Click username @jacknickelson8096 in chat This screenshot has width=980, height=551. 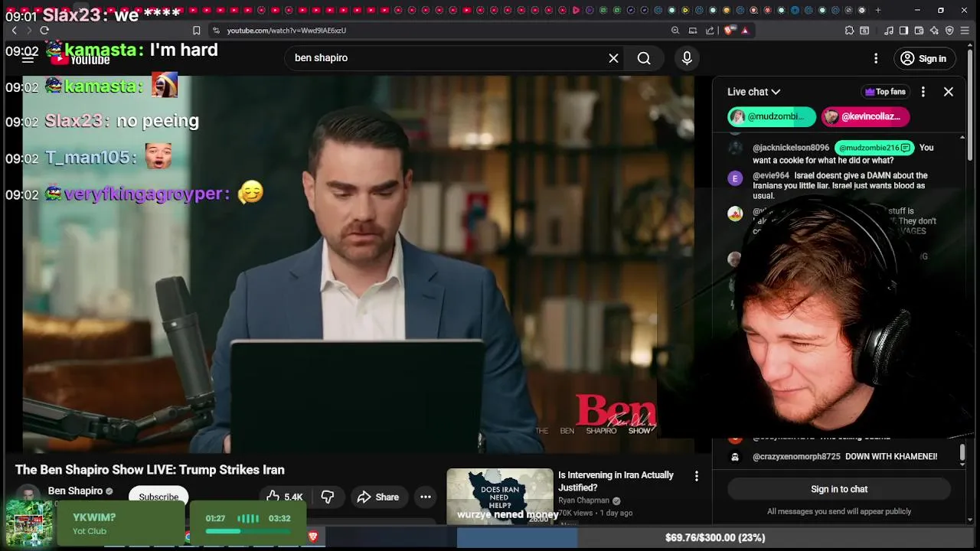(x=791, y=148)
